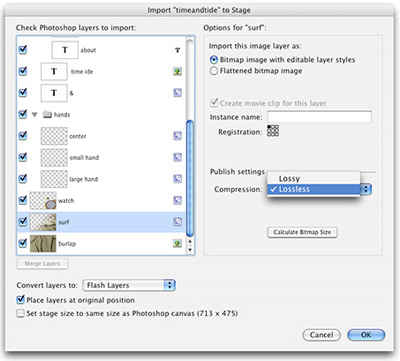
Task: Select Bitmap image with editable layer styles
Action: (214, 60)
